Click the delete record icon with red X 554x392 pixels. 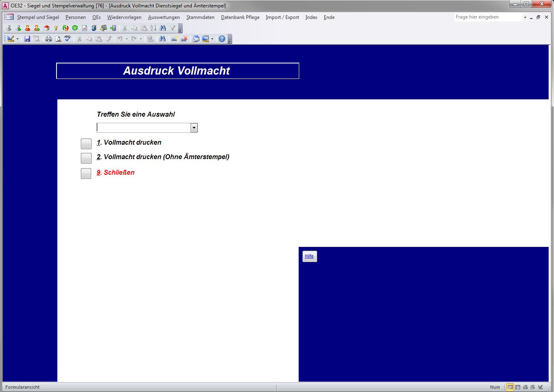pos(184,39)
